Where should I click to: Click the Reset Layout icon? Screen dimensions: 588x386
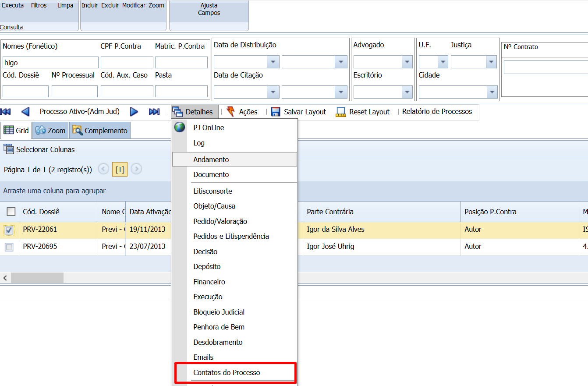point(341,112)
